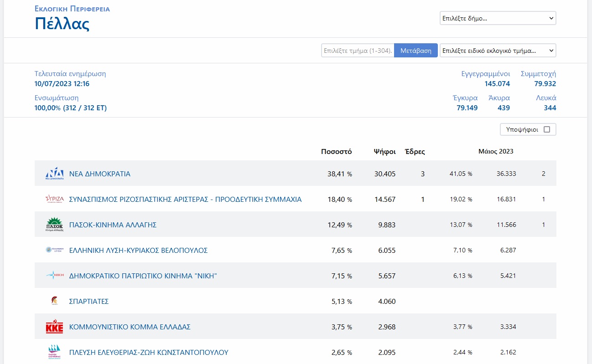Open the Επιλέξτε ειδικό εκλογικό τμήμα dropdown
The height and width of the screenshot is (364, 592).
tap(498, 50)
